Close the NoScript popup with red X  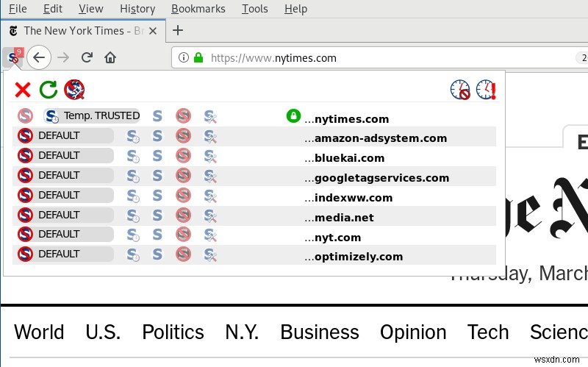pos(23,90)
